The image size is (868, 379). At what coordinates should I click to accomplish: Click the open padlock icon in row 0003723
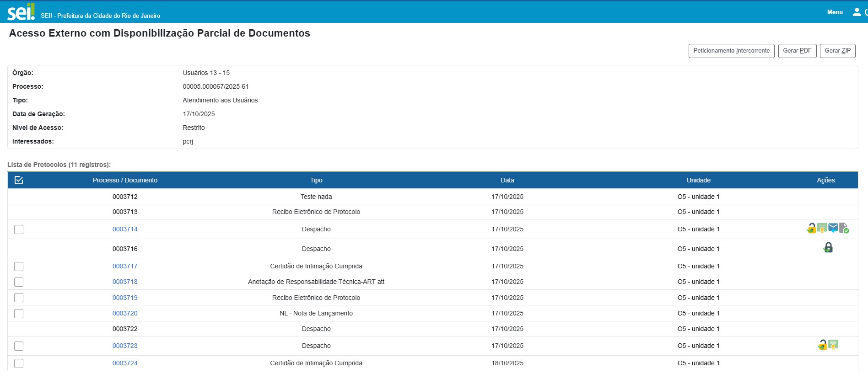822,345
